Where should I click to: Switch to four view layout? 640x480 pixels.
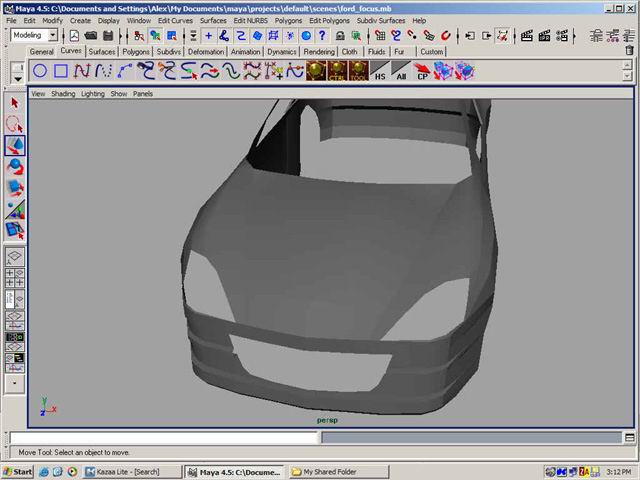pyautogui.click(x=15, y=277)
